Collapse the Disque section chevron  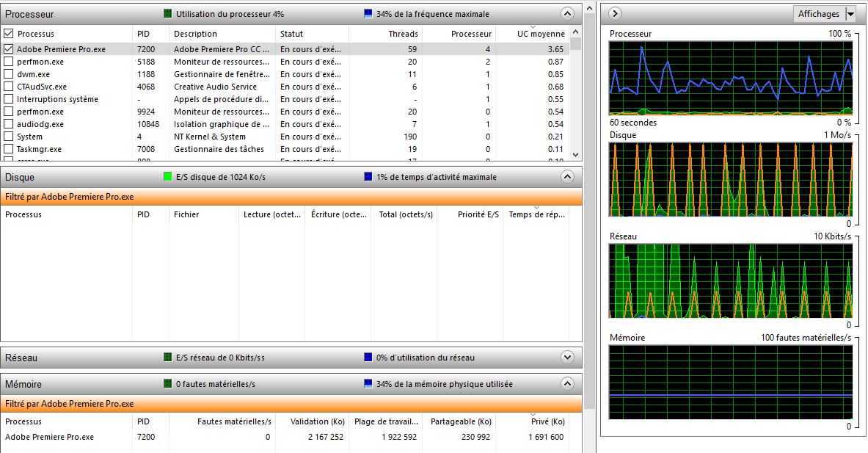[x=566, y=177]
